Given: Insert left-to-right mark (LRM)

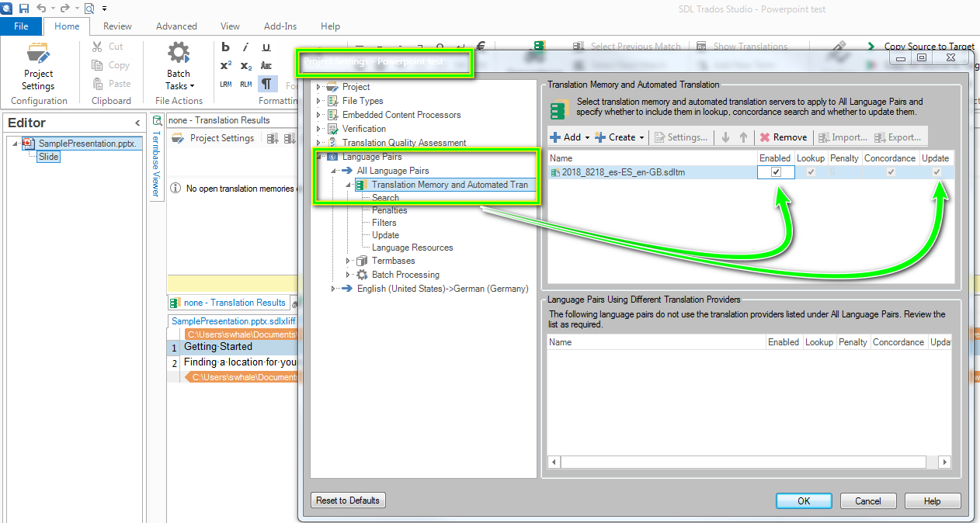Looking at the screenshot, I should coord(226,84).
